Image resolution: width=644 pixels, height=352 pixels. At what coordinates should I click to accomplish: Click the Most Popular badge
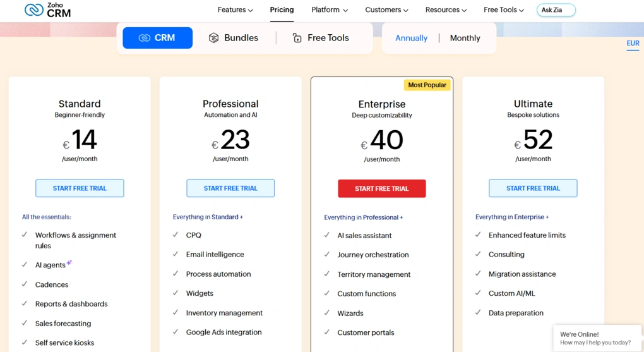[427, 85]
